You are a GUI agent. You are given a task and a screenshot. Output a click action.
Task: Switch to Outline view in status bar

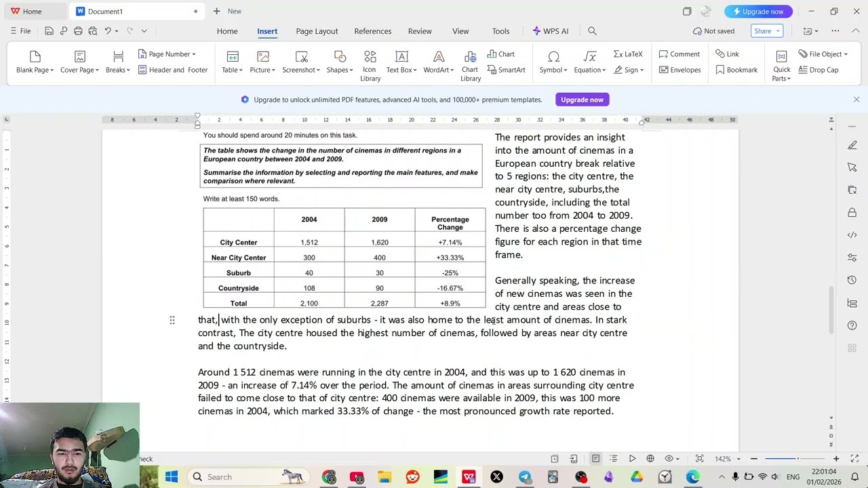tap(614, 459)
